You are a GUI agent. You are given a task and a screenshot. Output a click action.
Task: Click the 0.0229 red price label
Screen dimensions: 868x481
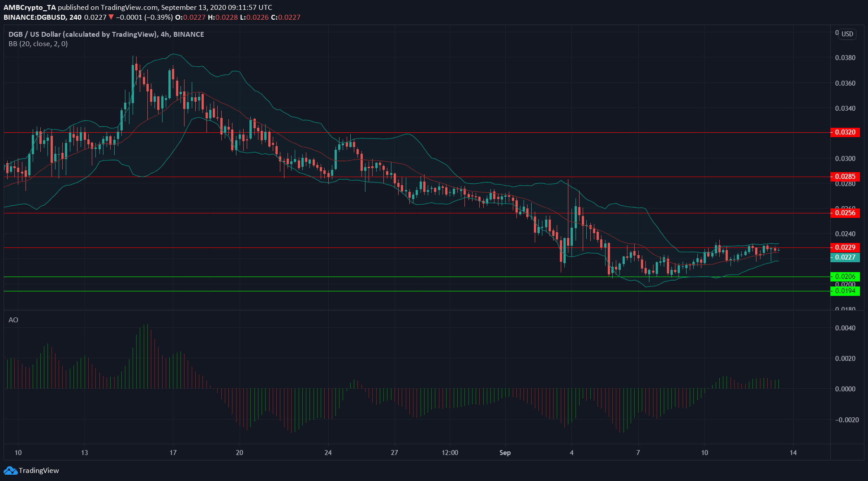[845, 247]
